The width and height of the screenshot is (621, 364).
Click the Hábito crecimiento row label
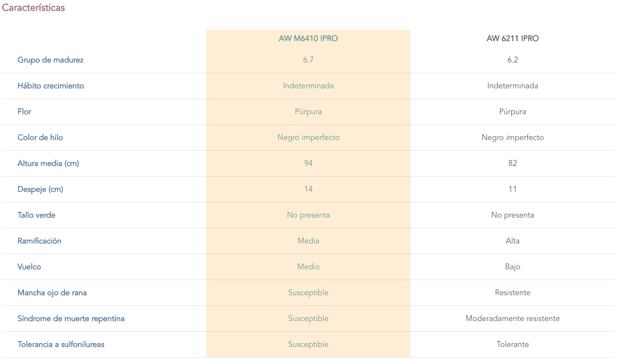51,86
